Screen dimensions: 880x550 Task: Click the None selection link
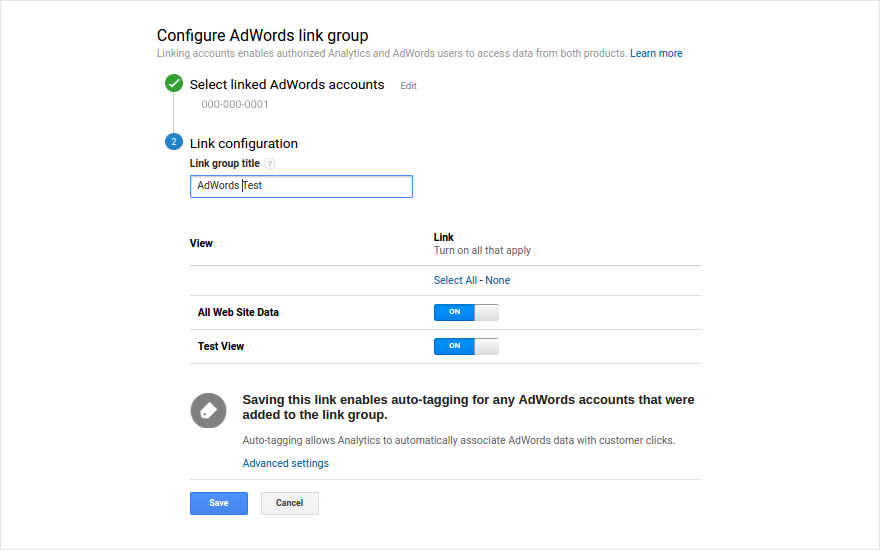pos(498,280)
